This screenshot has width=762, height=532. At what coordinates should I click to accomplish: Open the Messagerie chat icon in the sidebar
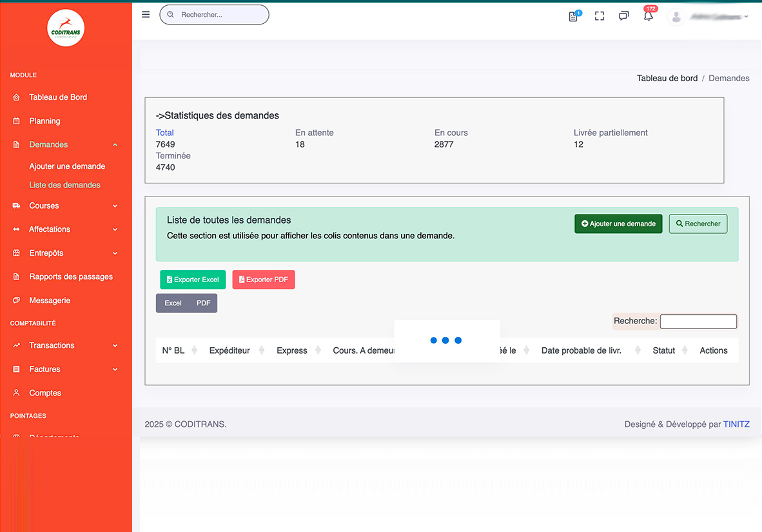pyautogui.click(x=15, y=300)
